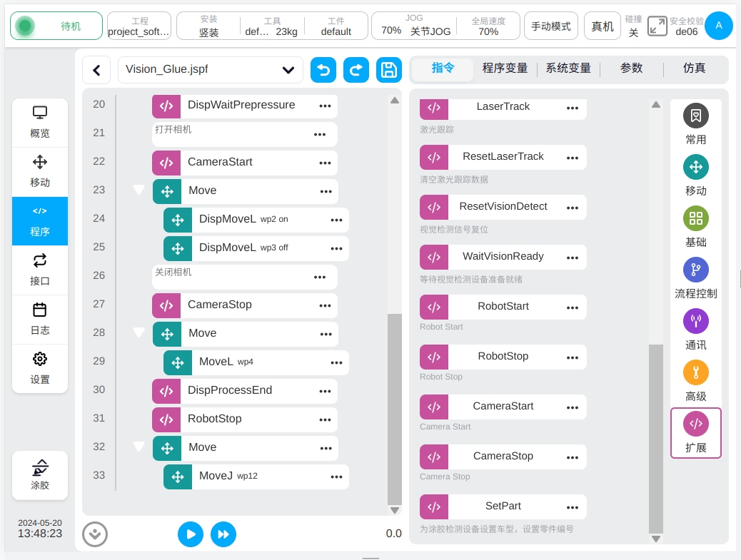Click the fast-forward step button
This screenshot has width=741, height=560.
pyautogui.click(x=223, y=534)
